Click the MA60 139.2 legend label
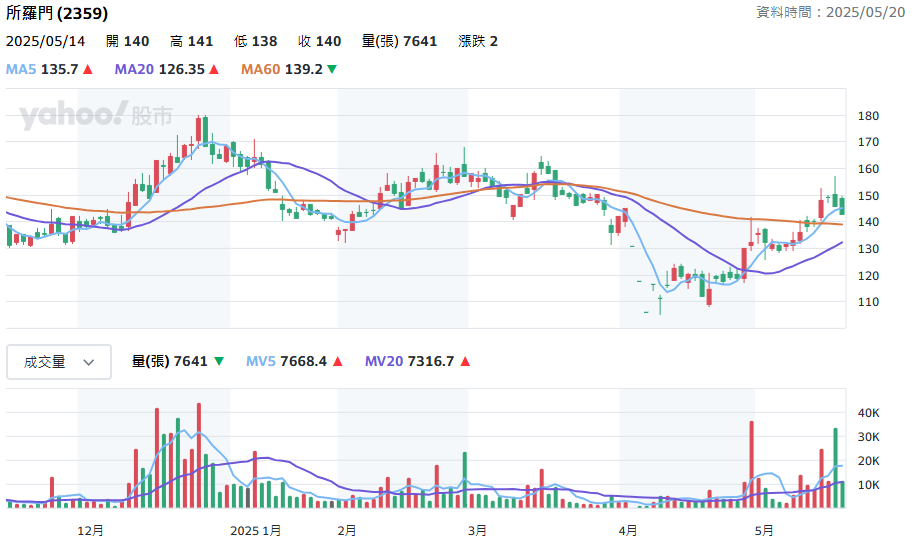Screen dimensions: 920x558 point(282,69)
